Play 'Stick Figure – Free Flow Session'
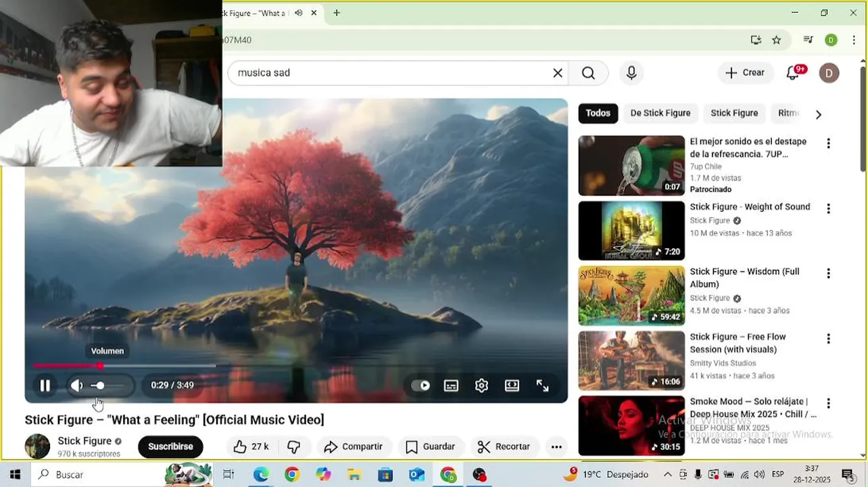The height and width of the screenshot is (487, 868). pos(631,361)
